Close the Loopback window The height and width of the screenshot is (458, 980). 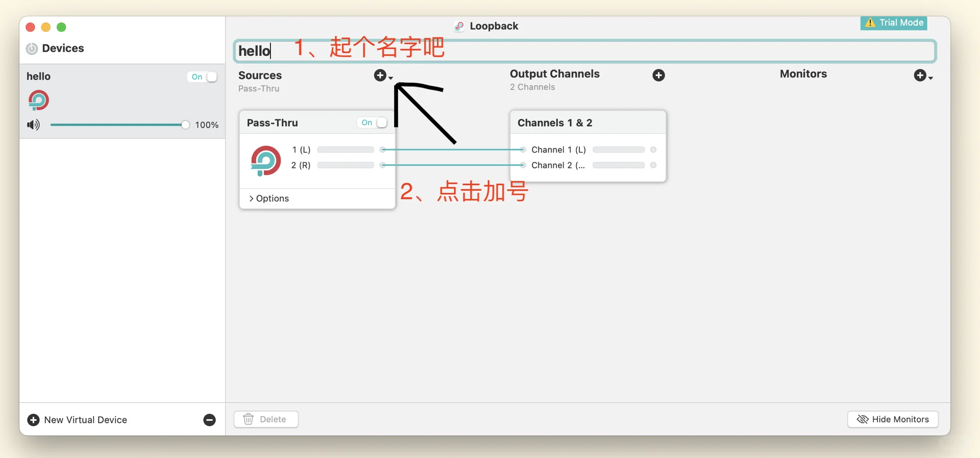(31, 27)
